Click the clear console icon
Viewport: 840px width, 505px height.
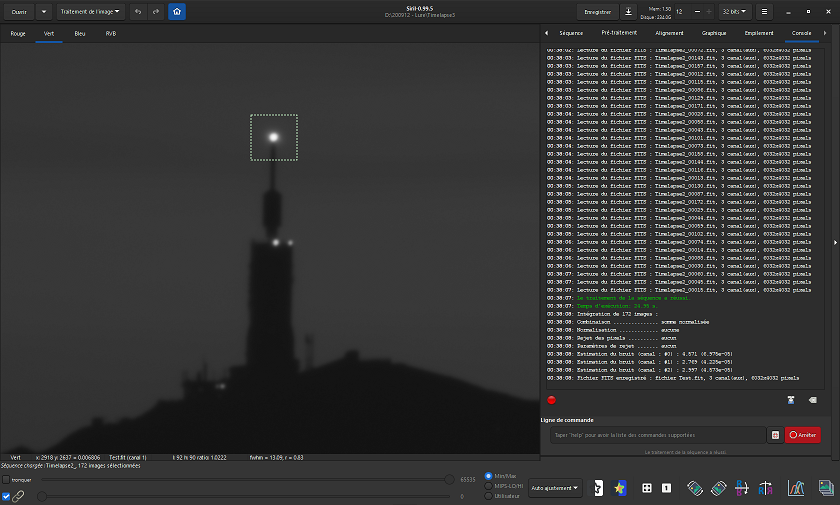(x=813, y=400)
